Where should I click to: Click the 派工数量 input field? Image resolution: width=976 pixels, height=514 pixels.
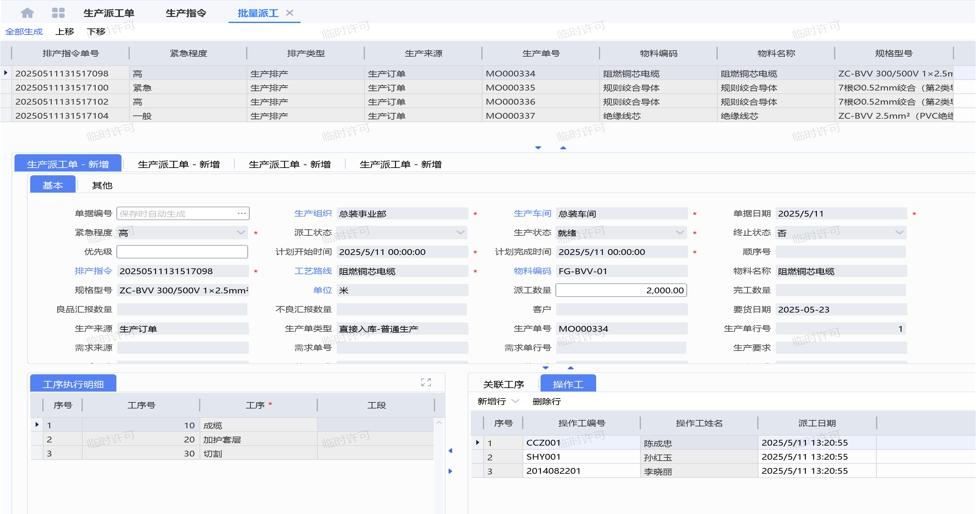point(621,290)
